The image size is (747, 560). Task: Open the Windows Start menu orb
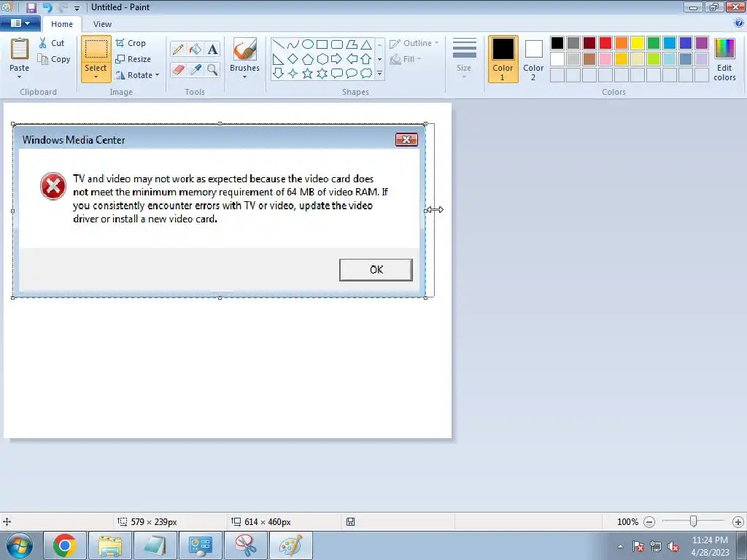point(20,545)
